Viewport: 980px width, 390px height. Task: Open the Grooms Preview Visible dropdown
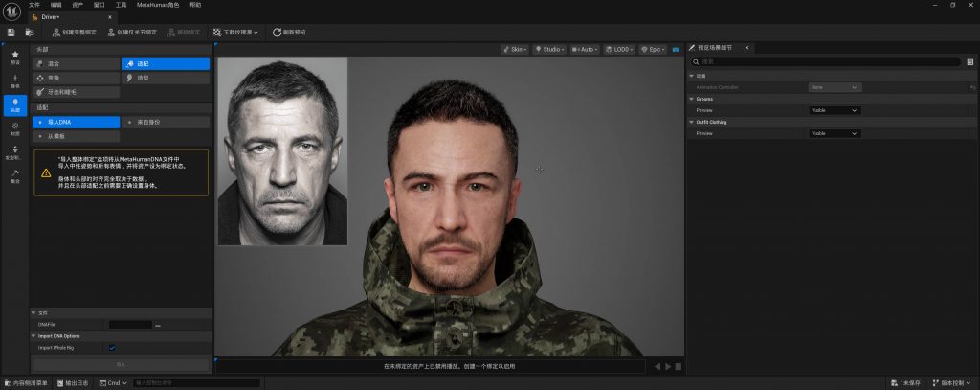coord(834,110)
